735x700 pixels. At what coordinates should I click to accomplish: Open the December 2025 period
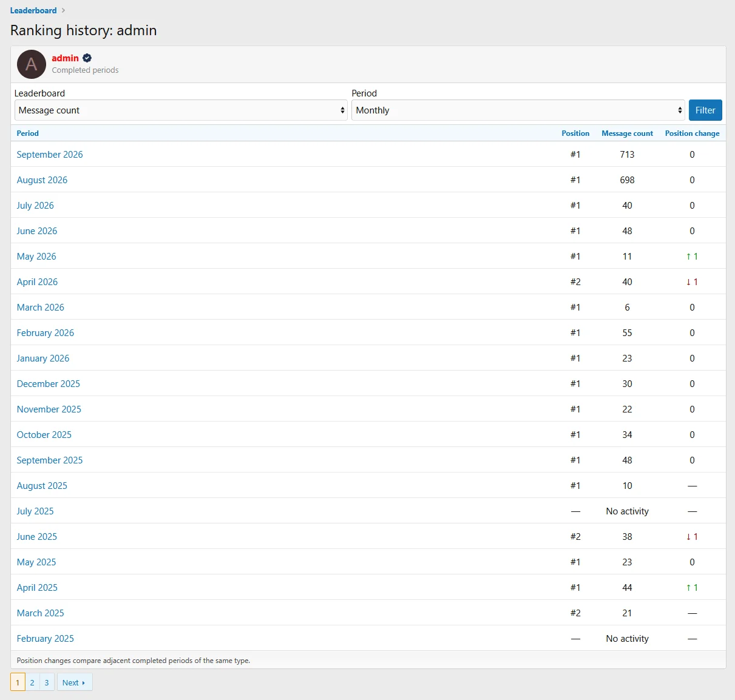[49, 384]
